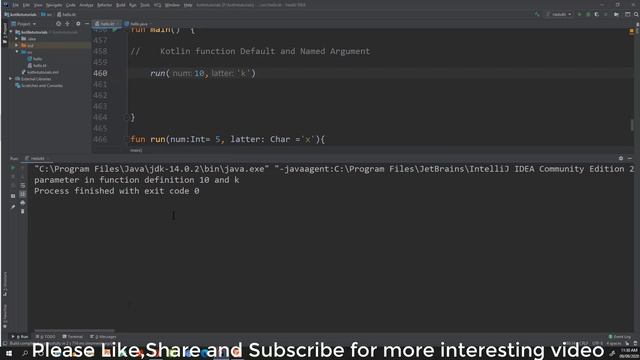The height and width of the screenshot is (360, 640).
Task: Open the Help menu
Action: (x=188, y=5)
